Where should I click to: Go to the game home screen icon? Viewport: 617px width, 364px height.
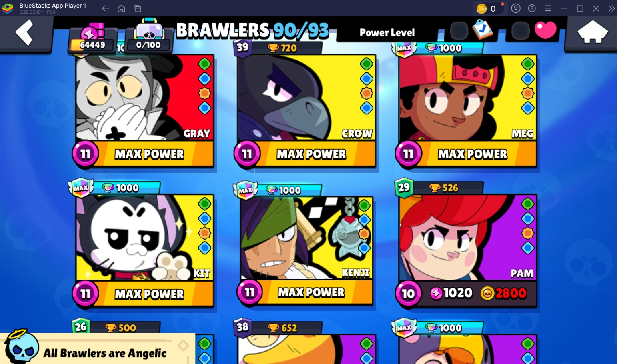coord(593,32)
